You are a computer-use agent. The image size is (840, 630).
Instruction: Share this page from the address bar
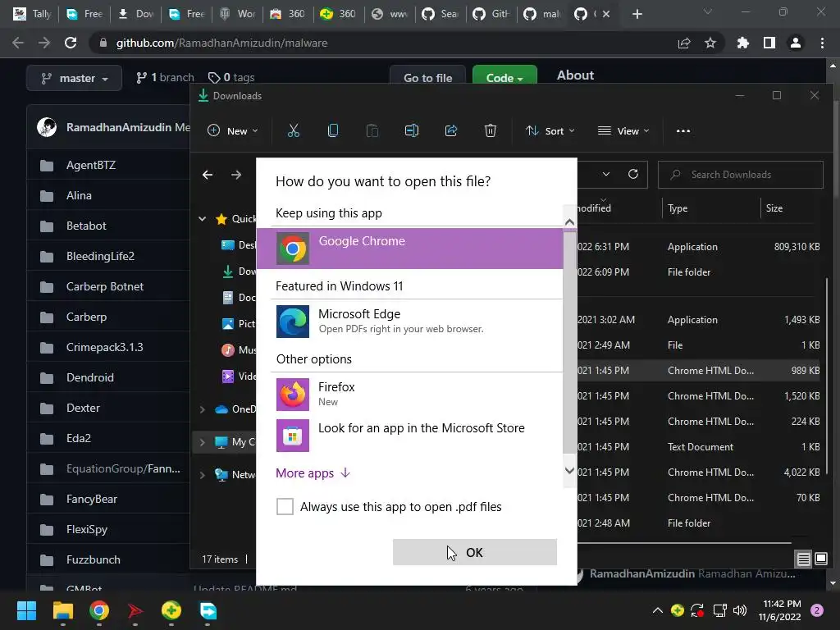tap(684, 43)
